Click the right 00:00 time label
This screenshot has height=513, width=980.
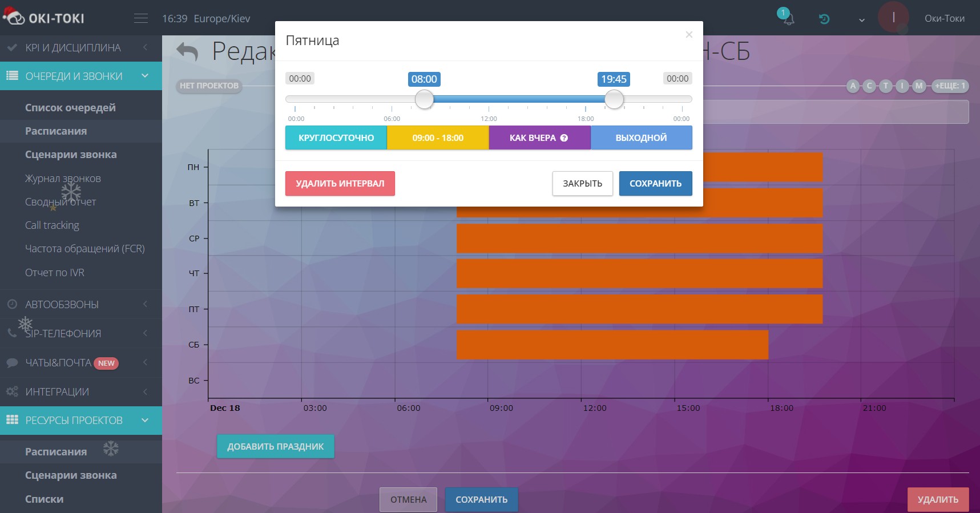pyautogui.click(x=677, y=78)
